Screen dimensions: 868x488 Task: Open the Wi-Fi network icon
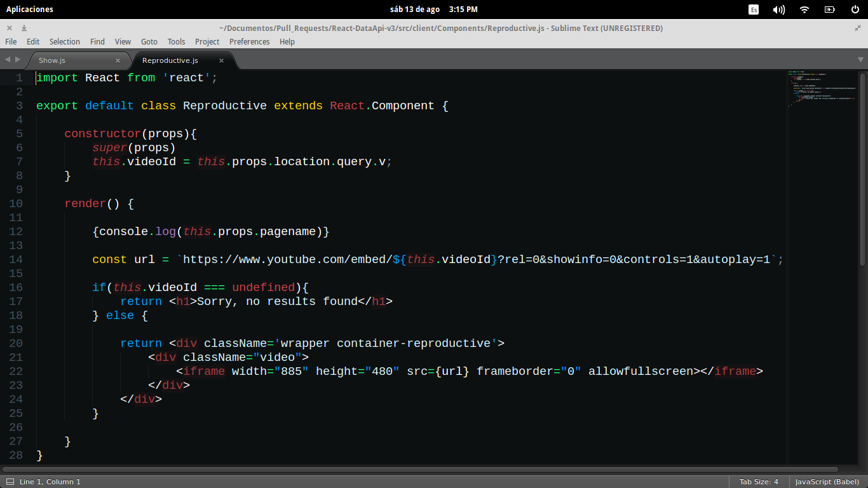click(804, 10)
